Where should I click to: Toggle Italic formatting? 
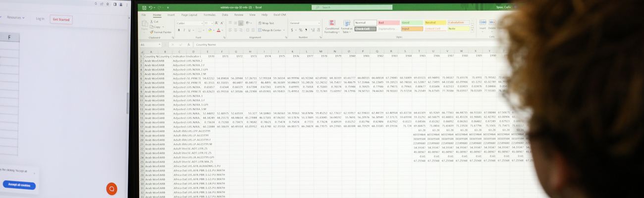pos(184,30)
